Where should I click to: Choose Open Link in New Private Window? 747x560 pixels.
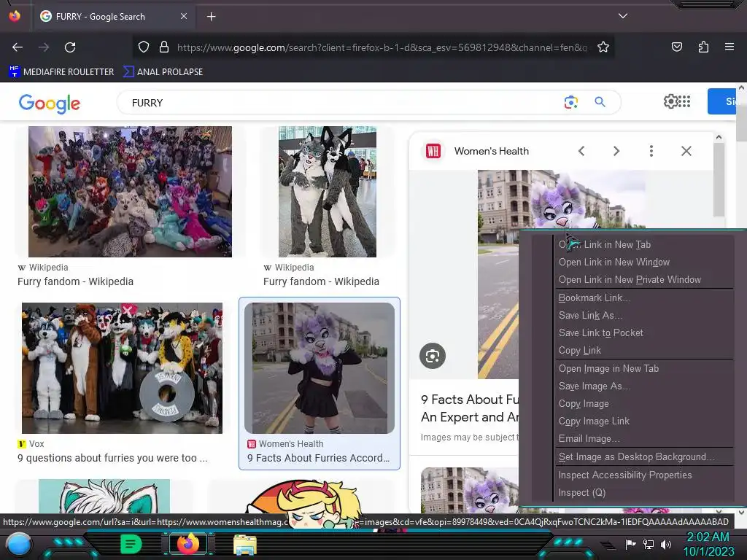point(630,280)
